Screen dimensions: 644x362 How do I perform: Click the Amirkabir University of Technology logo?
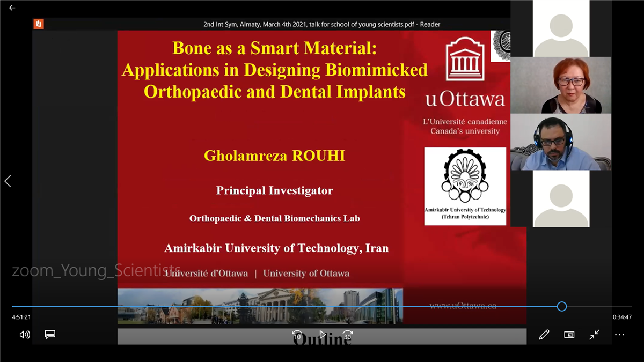click(465, 186)
